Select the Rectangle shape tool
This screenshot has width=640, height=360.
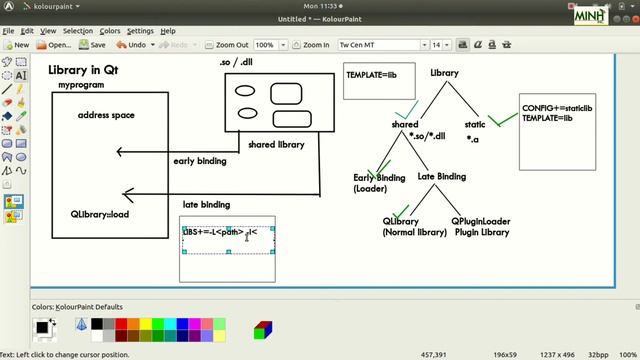[x=21, y=144]
